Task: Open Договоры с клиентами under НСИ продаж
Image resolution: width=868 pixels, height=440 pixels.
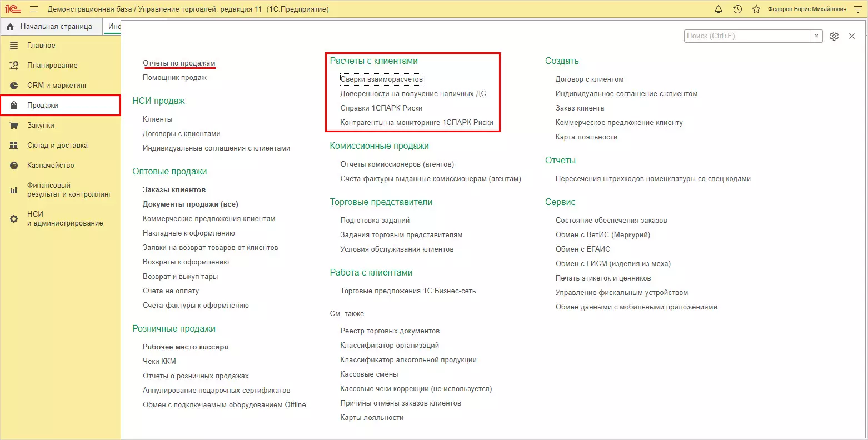Action: (x=182, y=134)
